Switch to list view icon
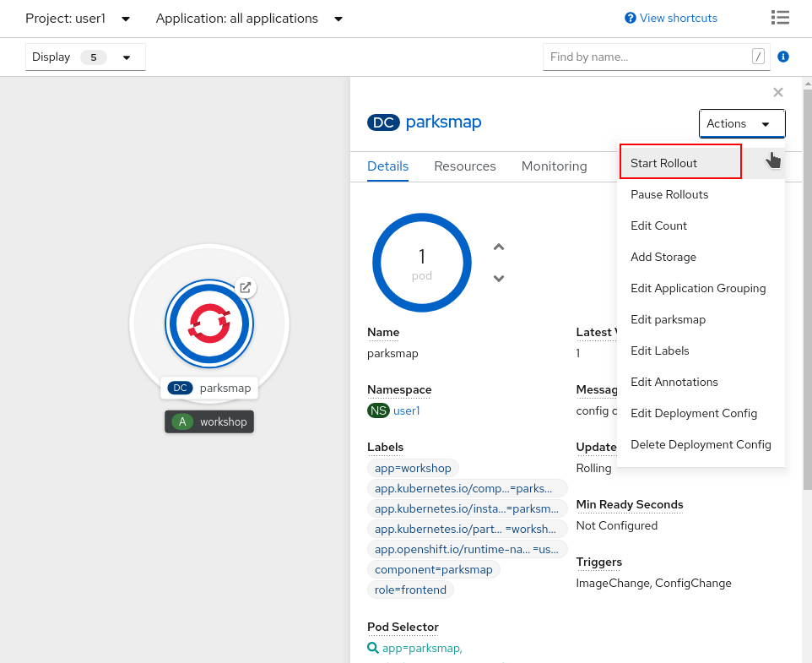Viewport: 812px width, 663px height. point(780,18)
